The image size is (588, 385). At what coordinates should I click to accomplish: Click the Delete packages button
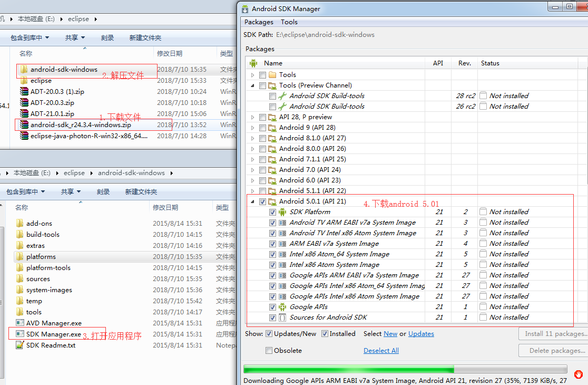click(x=554, y=351)
